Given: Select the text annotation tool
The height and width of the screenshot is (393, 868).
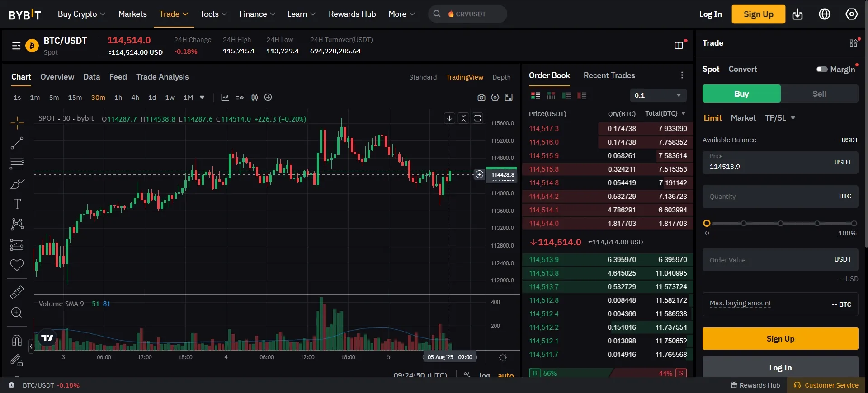Looking at the screenshot, I should click(x=17, y=204).
